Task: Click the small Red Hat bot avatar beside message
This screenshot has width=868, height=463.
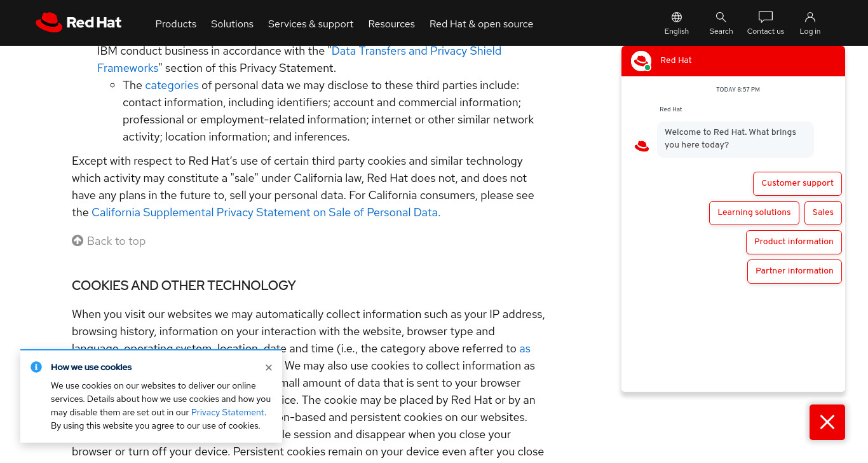Action: pyautogui.click(x=642, y=146)
